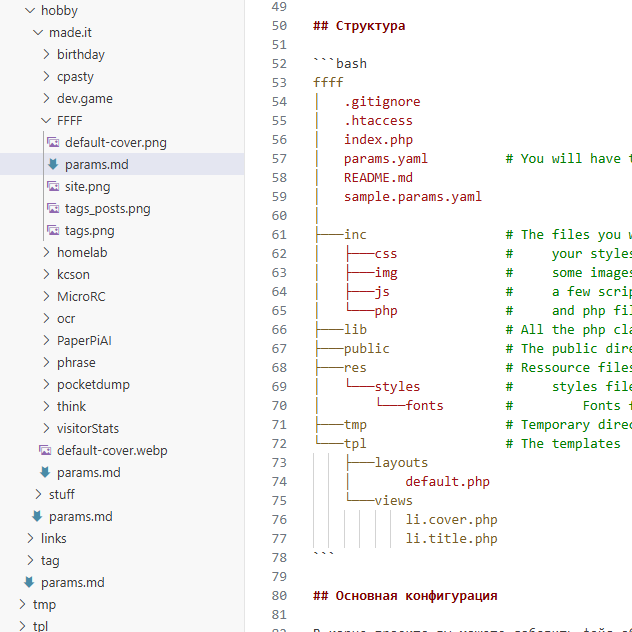This screenshot has width=632, height=632.
Task: Place cursor on '## Структура' heading
Action: [359, 26]
